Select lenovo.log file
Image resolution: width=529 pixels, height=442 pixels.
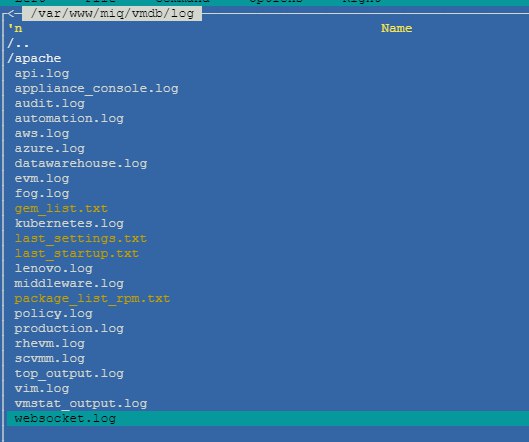click(53, 269)
